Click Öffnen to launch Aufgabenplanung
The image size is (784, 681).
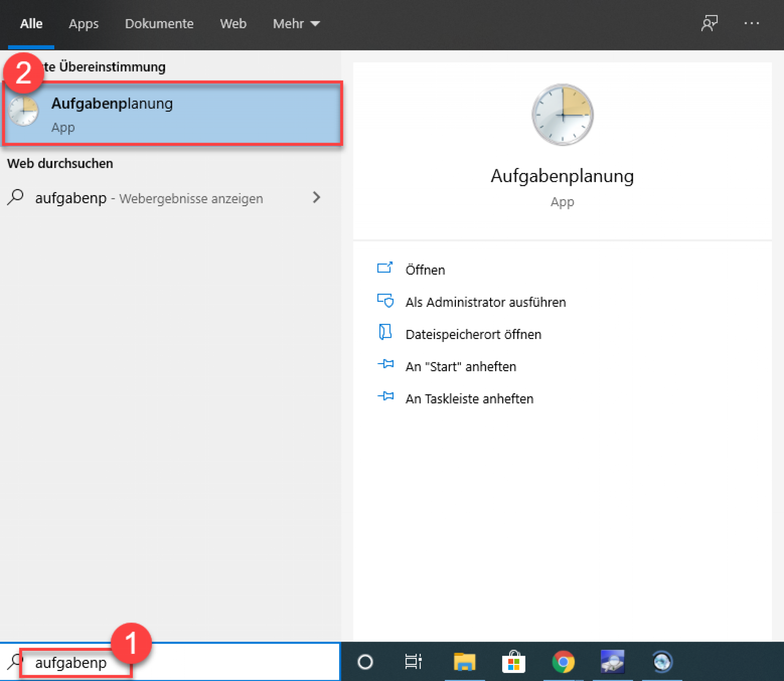click(425, 270)
